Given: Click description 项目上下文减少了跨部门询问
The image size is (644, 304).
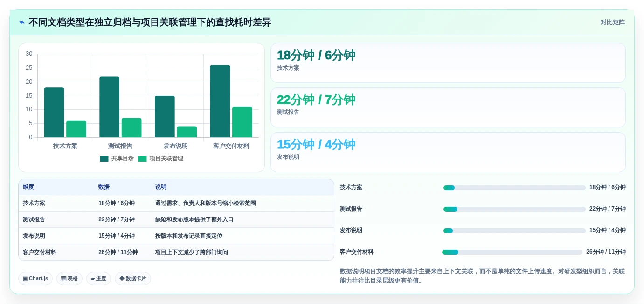Looking at the screenshot, I should tap(192, 252).
